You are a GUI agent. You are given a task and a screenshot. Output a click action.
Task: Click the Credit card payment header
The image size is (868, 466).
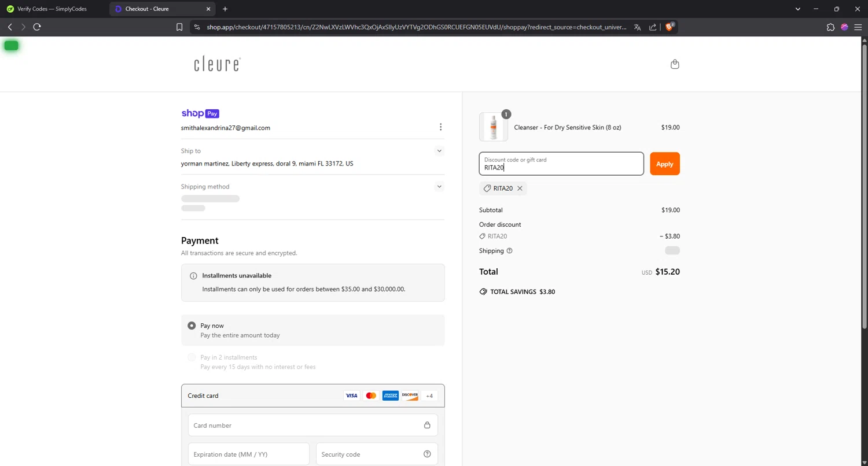point(312,396)
